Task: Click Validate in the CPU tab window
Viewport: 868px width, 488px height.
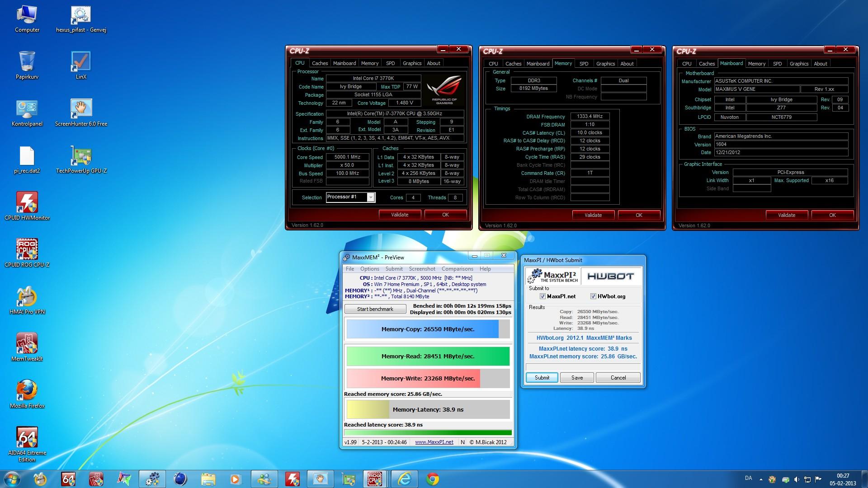Action: (400, 215)
